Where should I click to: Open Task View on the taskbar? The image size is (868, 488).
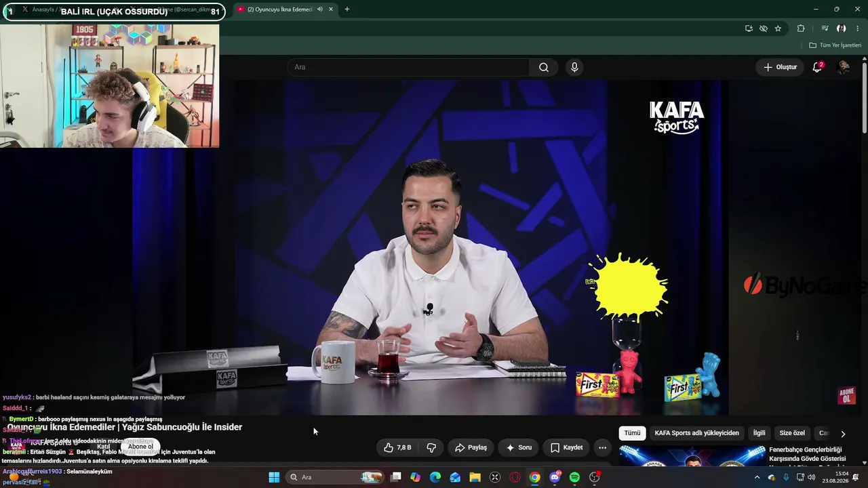point(396,477)
